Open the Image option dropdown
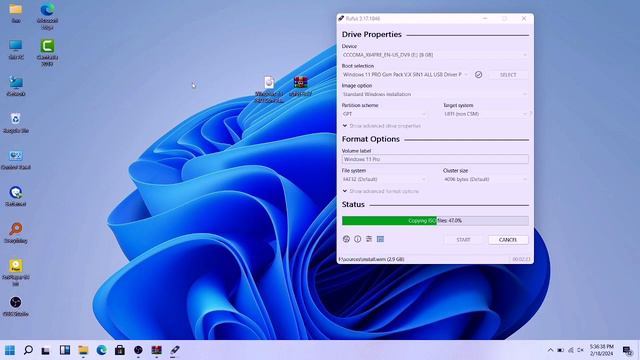Viewport: 640px width, 360px height. pos(435,94)
